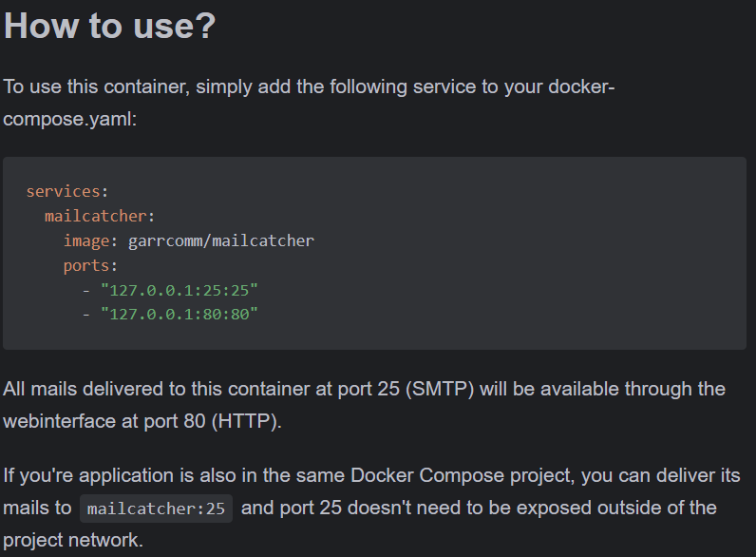Click the "project network." closing text
756x557 pixels.
point(72,541)
